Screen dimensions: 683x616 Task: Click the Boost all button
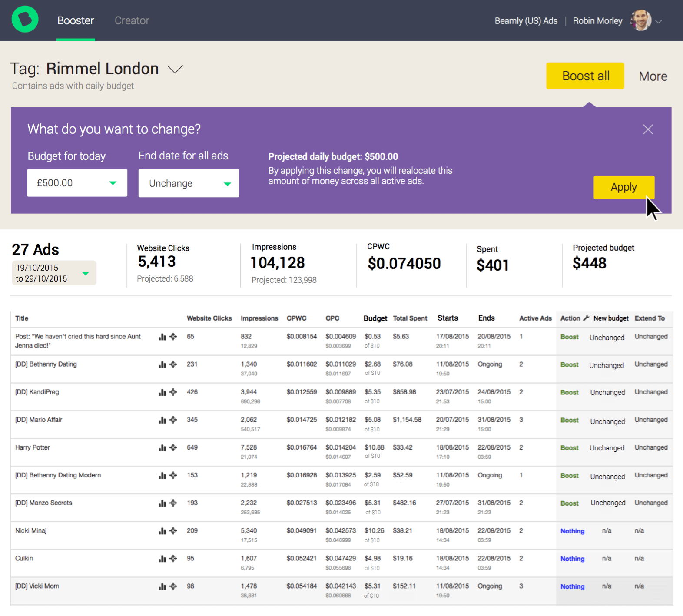[x=585, y=76]
